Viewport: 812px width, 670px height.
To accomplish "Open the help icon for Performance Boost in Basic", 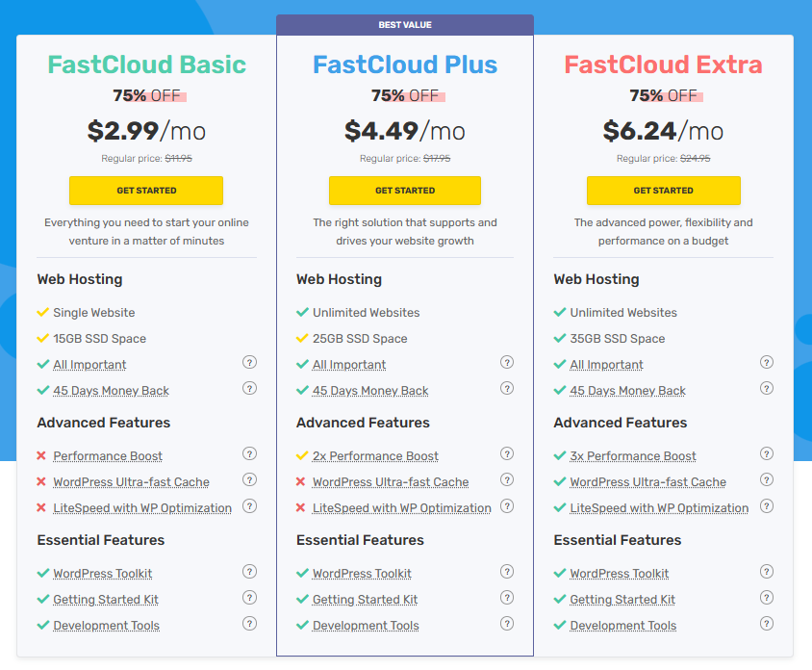I will (x=249, y=453).
